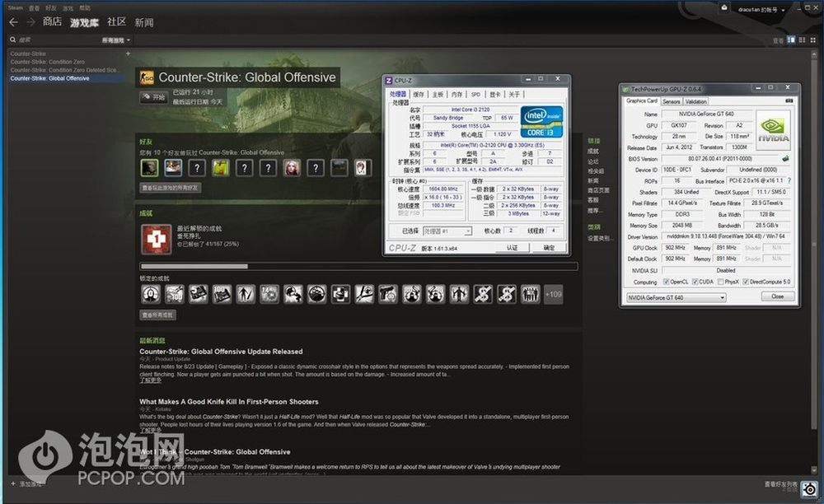Go to the 商店 store section
824x504 pixels.
[52, 21]
